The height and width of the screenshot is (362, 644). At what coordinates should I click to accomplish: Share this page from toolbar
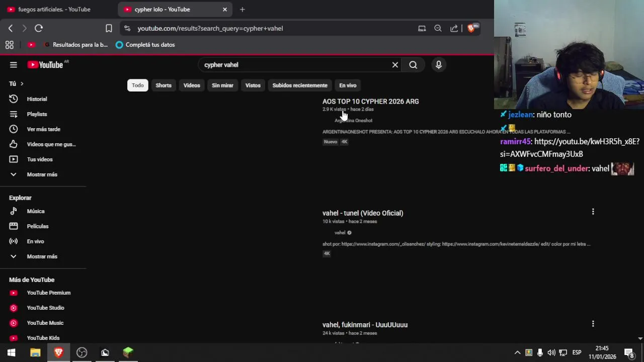pos(454,29)
